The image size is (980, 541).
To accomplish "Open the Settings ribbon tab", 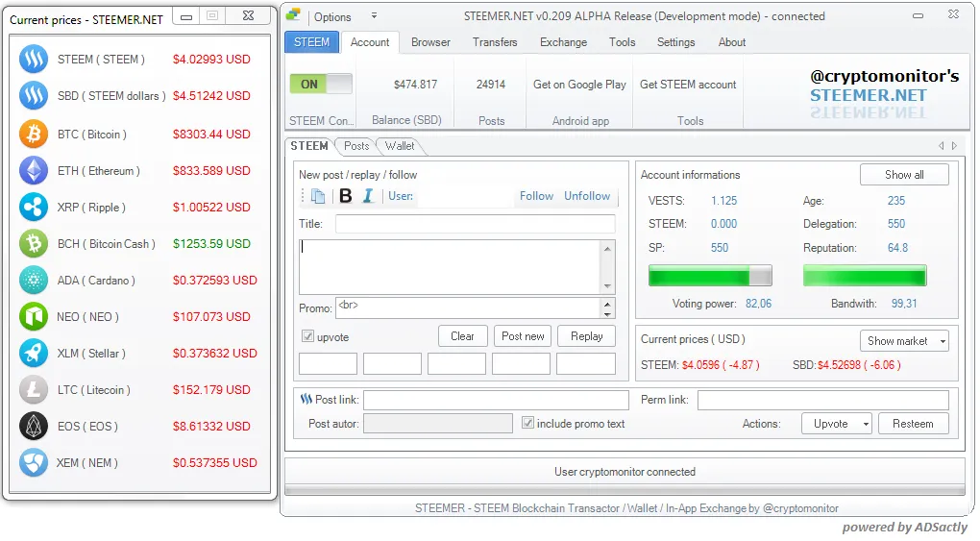I will tap(676, 42).
